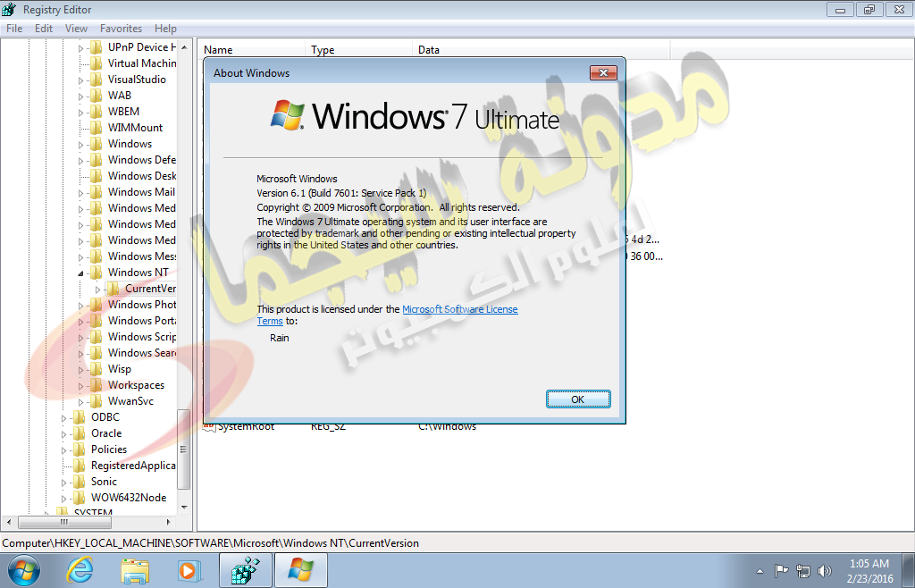Open the Windows Start menu
Viewport: 915px width, 588px height.
tap(24, 570)
